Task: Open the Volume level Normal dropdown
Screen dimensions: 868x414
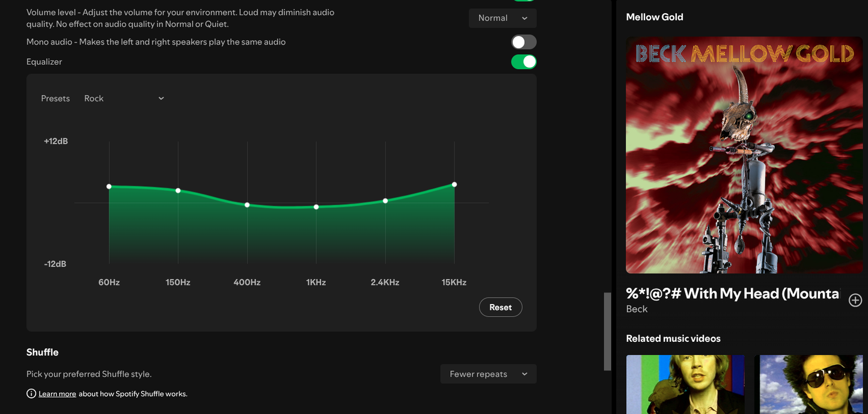Action: tap(503, 18)
